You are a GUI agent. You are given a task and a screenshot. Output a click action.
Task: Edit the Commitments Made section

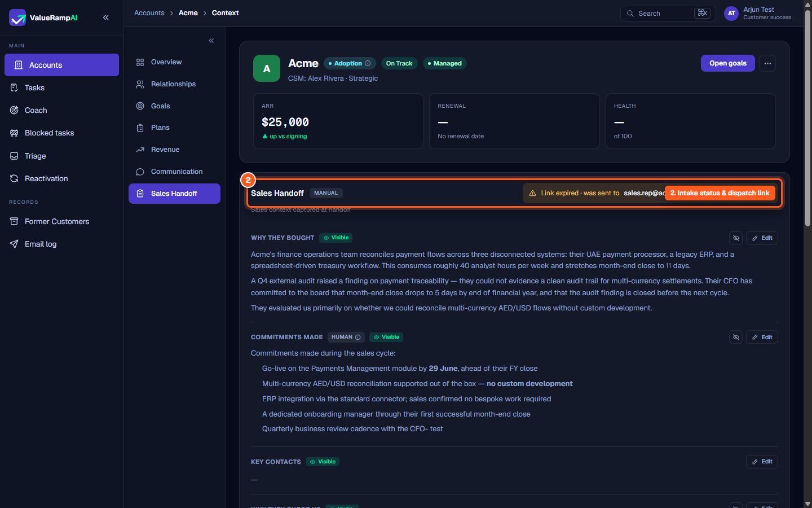[x=762, y=337]
